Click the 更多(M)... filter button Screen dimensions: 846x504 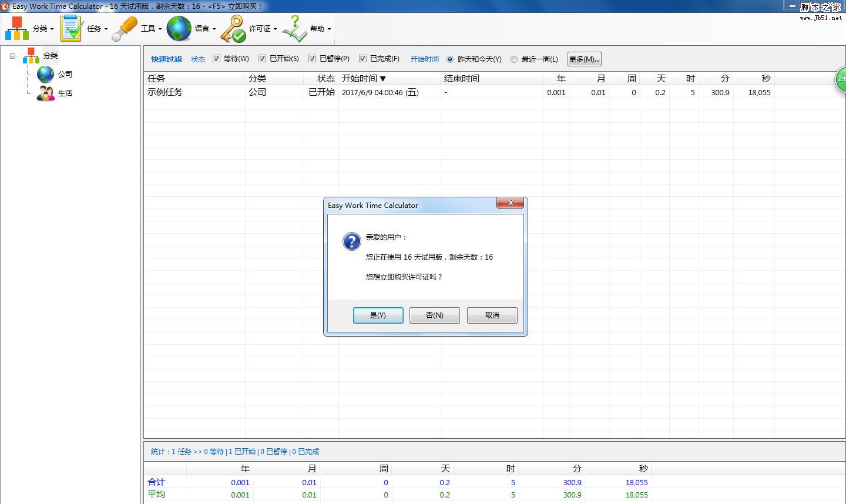click(x=584, y=59)
